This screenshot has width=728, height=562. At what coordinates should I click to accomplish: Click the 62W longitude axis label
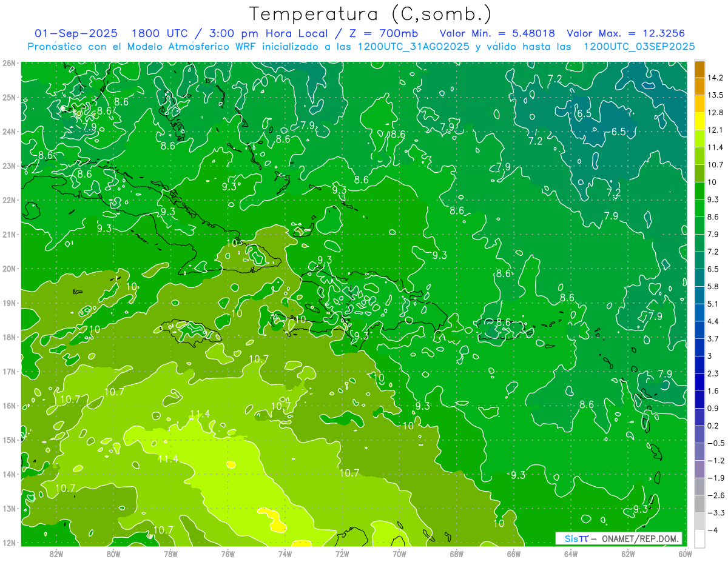tap(628, 554)
